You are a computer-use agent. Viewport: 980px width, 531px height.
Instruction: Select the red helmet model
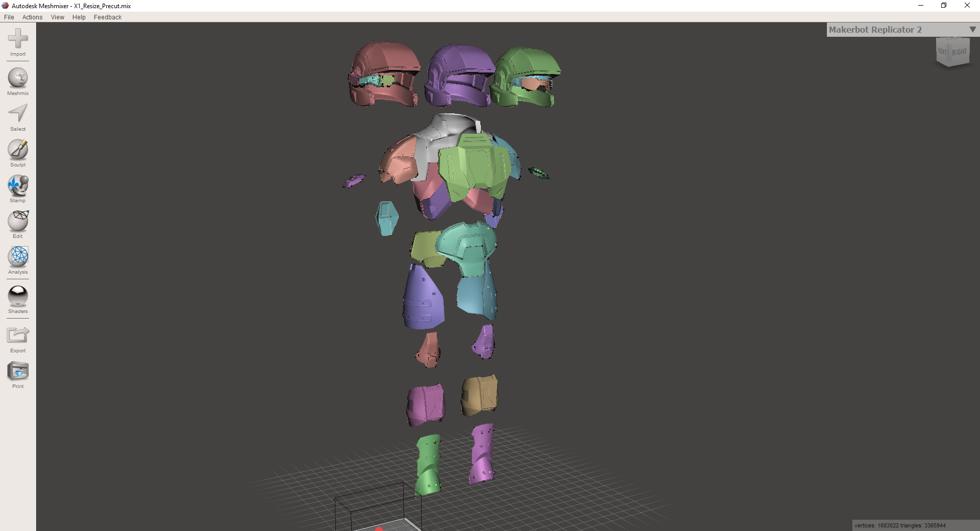point(384,74)
